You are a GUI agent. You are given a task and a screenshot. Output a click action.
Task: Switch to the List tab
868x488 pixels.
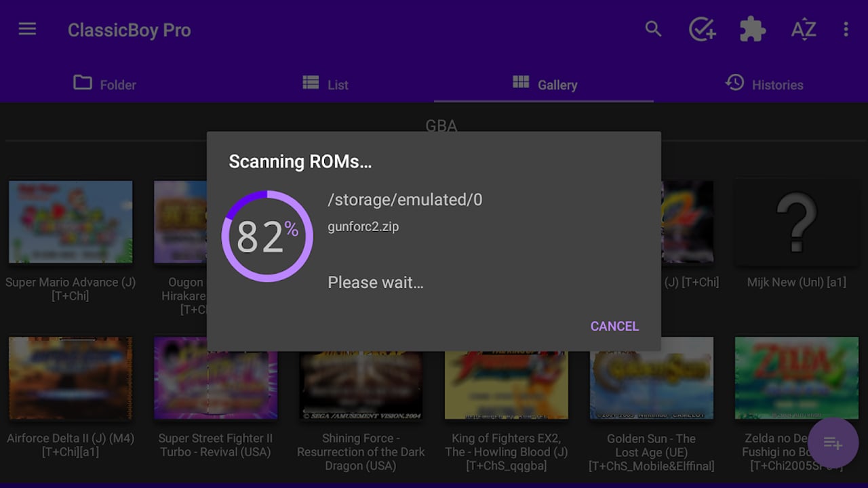click(x=325, y=84)
